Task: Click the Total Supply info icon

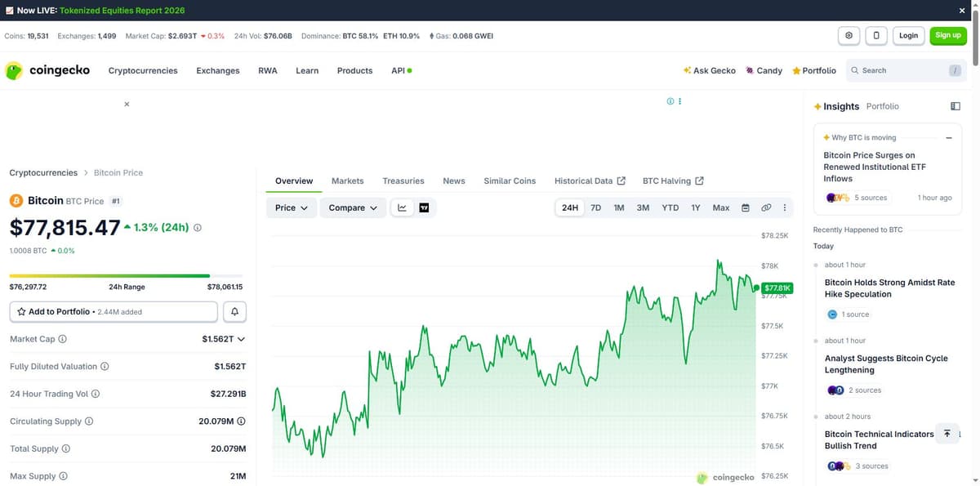Action: (66, 448)
